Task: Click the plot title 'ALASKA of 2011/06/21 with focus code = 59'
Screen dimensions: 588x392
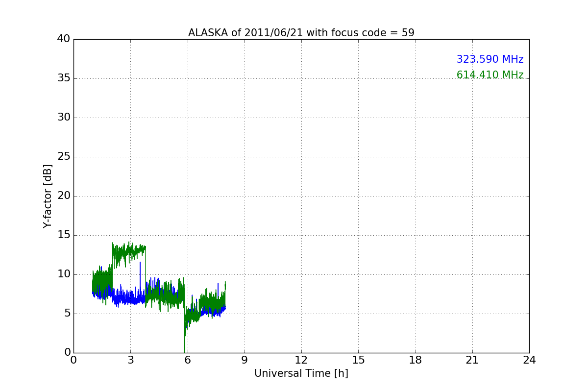Action: click(301, 33)
